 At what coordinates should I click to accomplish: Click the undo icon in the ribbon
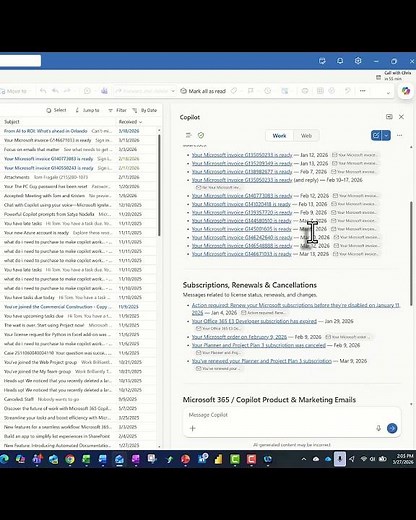point(347,91)
